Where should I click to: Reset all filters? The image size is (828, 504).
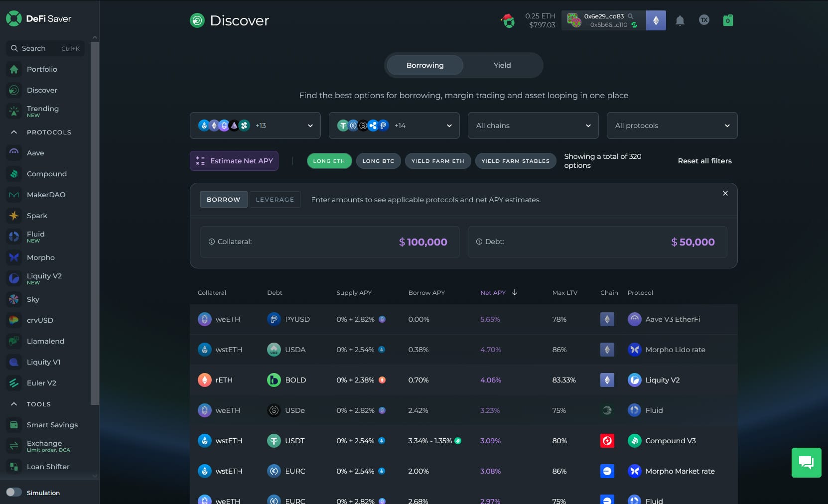tap(704, 161)
